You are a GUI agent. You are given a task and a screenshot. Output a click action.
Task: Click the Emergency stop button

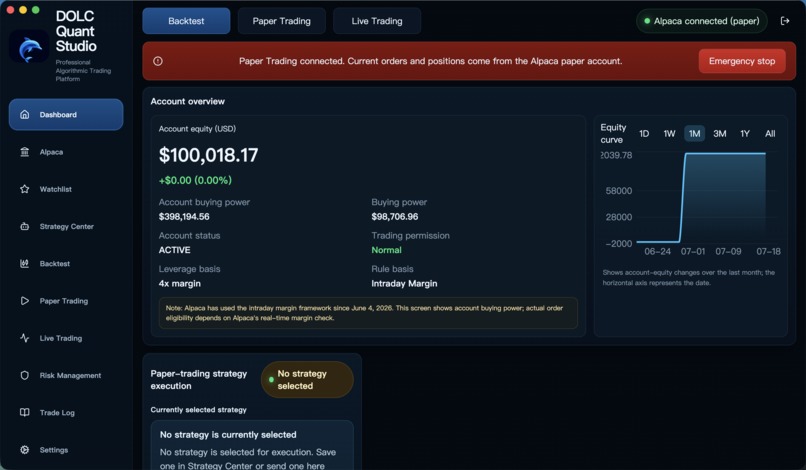(x=742, y=61)
